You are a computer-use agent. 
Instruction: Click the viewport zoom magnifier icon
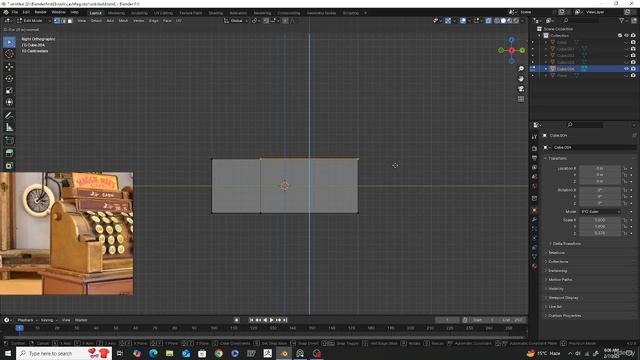click(521, 69)
